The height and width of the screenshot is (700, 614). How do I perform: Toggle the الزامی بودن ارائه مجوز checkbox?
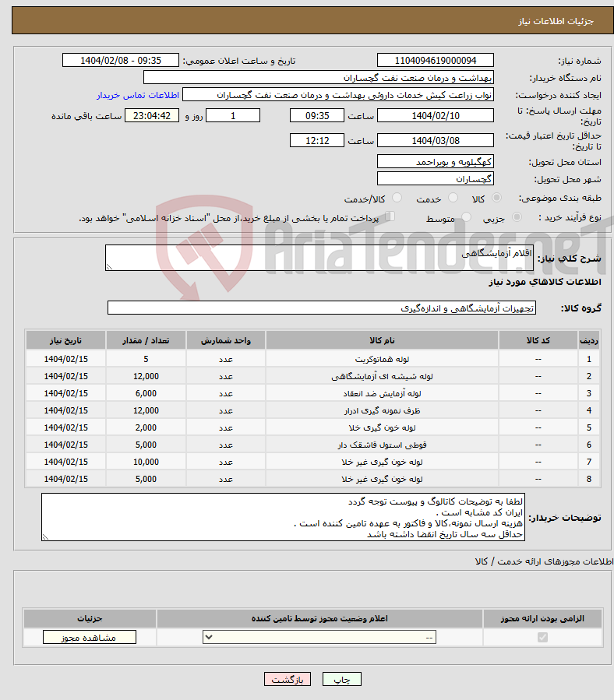(542, 637)
